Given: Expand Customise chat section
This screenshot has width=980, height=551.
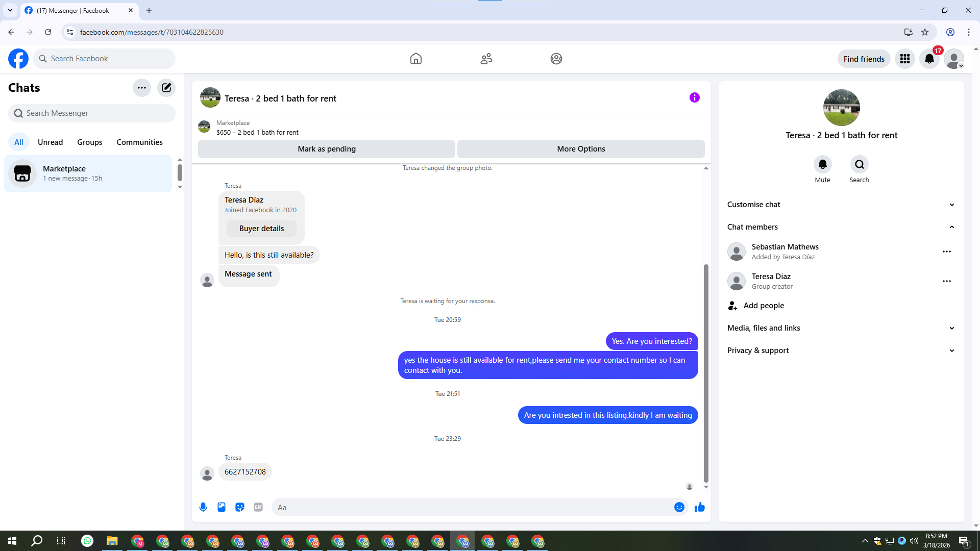Looking at the screenshot, I should coord(951,205).
